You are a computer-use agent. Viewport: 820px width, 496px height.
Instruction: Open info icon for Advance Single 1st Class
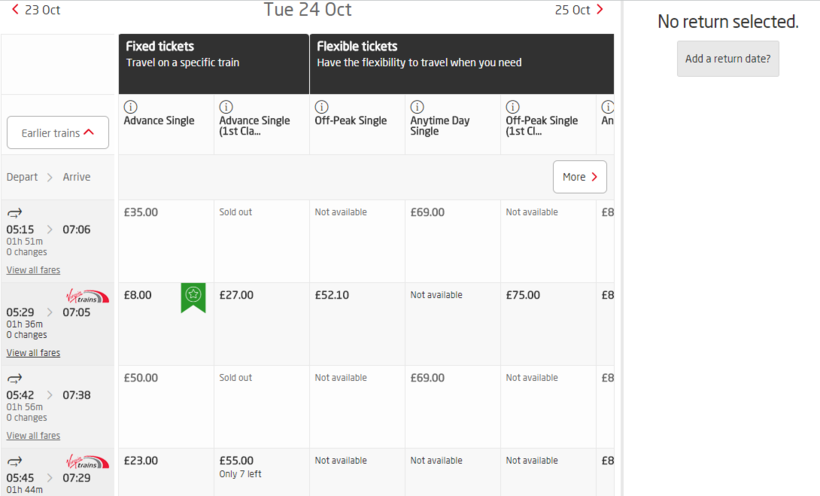(x=226, y=107)
